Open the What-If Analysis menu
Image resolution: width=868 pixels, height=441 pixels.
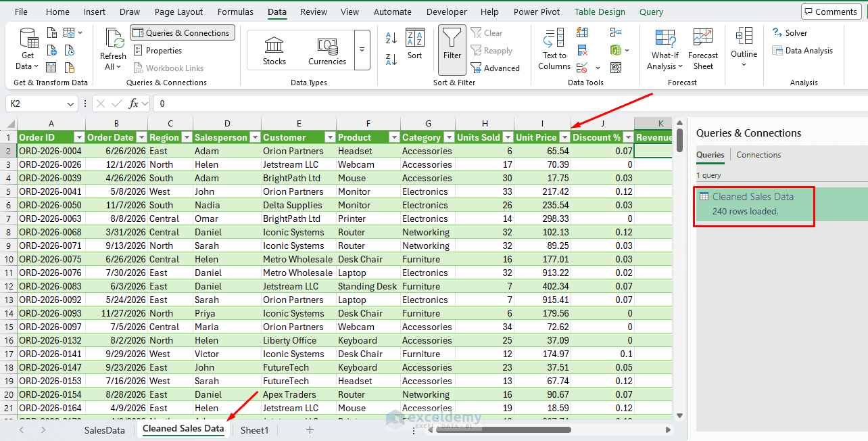click(665, 49)
